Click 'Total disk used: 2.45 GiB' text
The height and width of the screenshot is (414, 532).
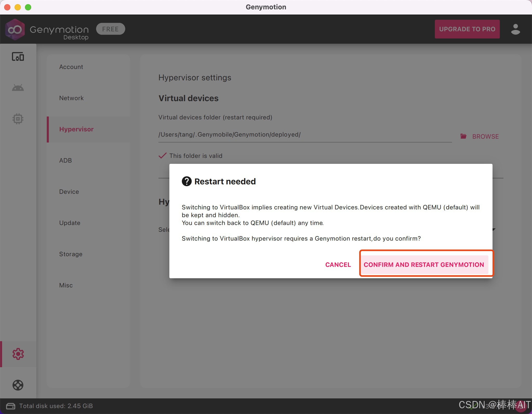click(x=56, y=406)
